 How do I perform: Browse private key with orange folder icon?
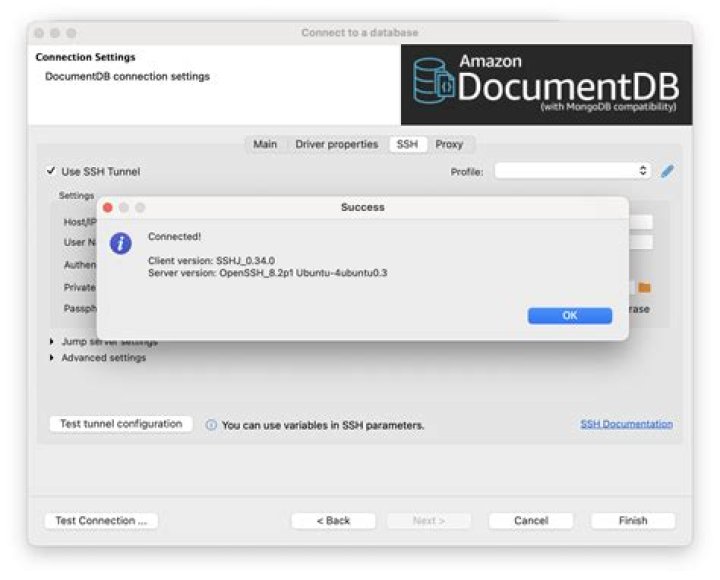644,287
